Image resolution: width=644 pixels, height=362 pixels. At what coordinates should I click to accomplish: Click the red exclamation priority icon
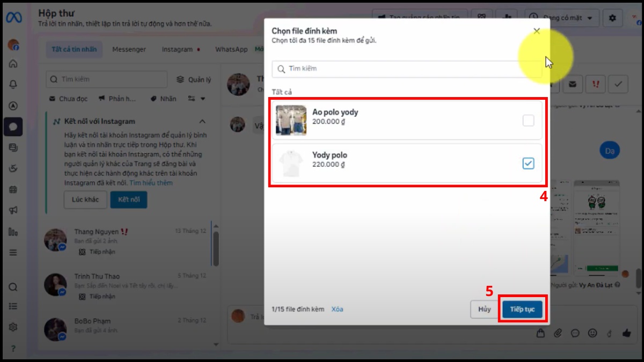(x=596, y=84)
